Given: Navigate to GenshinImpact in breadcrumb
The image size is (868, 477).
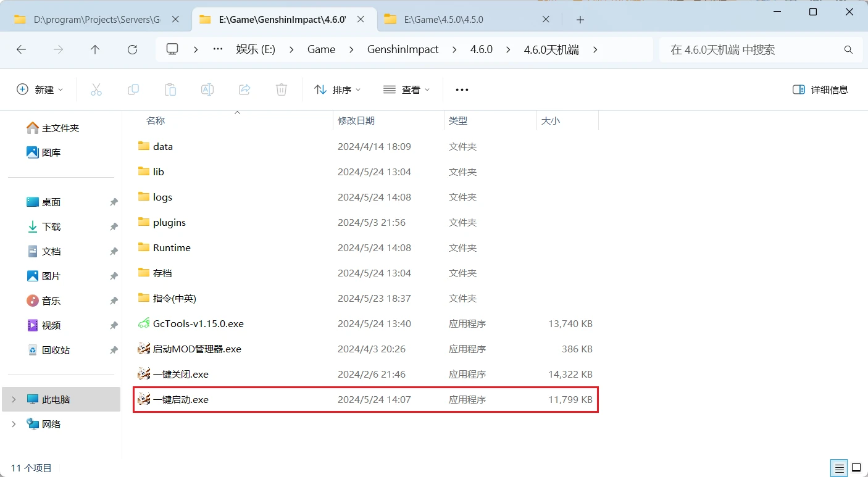Looking at the screenshot, I should tap(403, 49).
